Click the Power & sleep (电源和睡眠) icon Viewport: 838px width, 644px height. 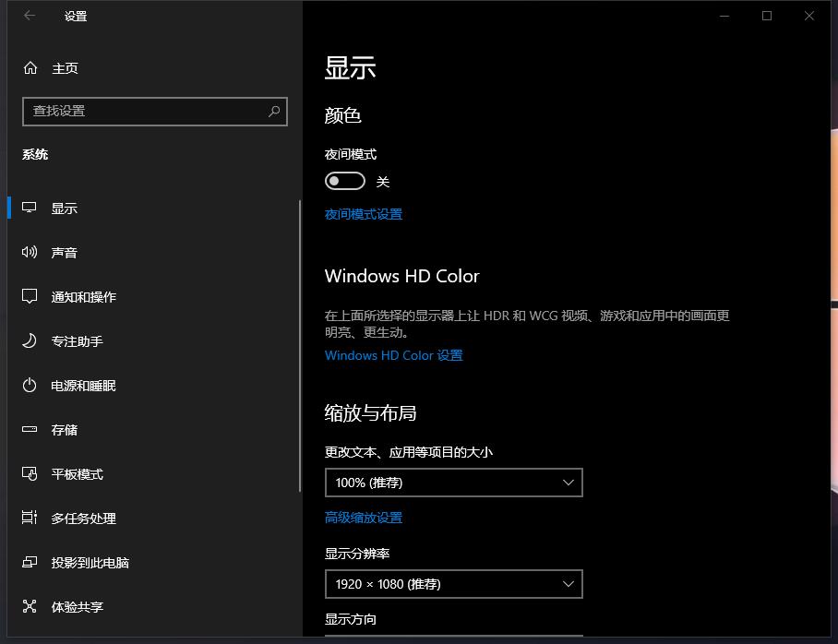click(x=30, y=386)
